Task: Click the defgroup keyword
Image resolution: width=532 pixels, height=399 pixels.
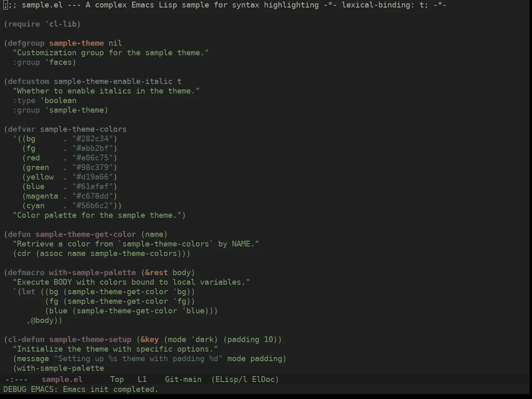Action: (26, 43)
